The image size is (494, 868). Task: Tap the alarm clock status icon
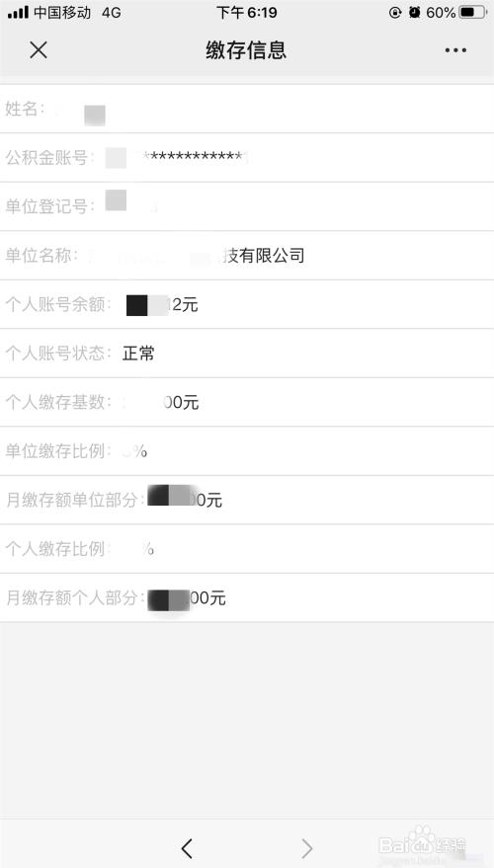click(414, 12)
